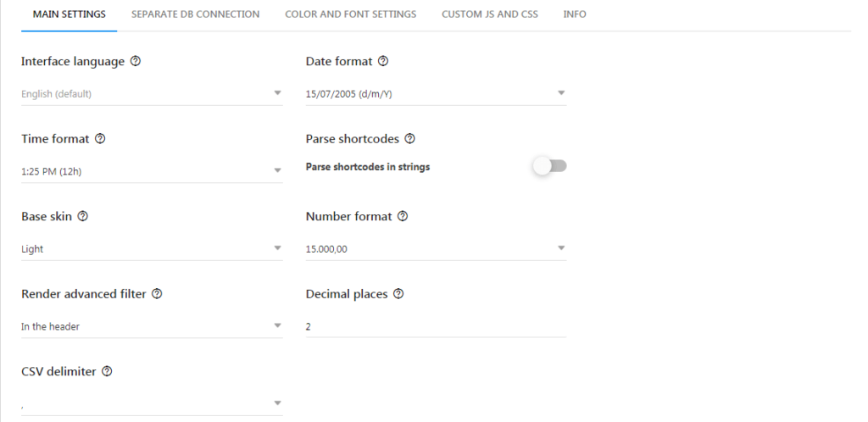Click the Base skin help icon
The width and height of the screenshot is (868, 422).
82,216
